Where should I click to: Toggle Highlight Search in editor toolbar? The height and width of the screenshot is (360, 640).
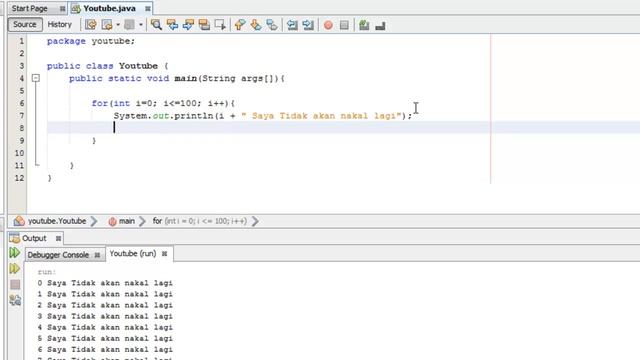click(x=204, y=25)
